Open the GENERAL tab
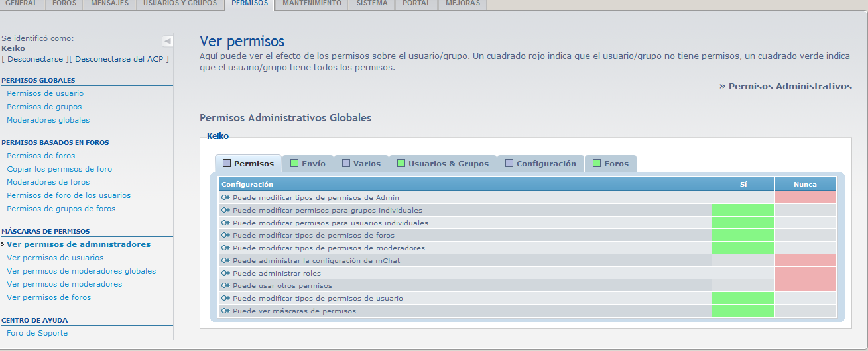The height and width of the screenshot is (351, 868). tap(21, 4)
